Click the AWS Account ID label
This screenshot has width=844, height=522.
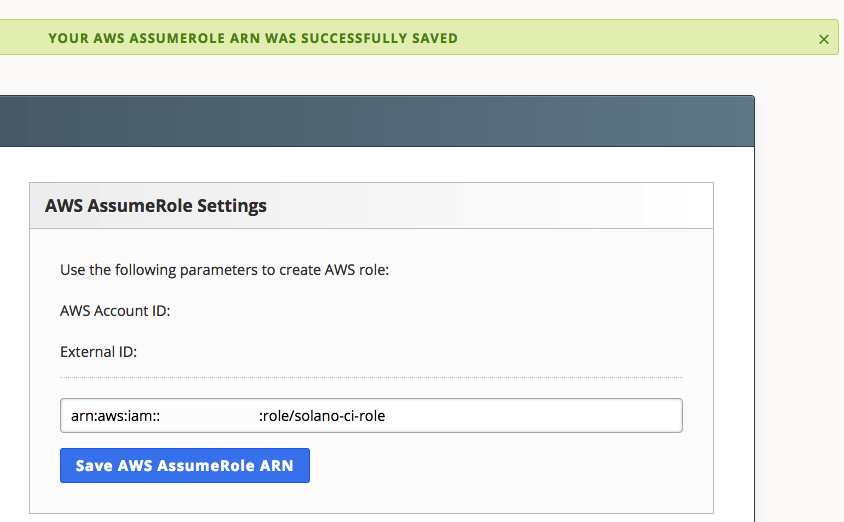tap(115, 311)
